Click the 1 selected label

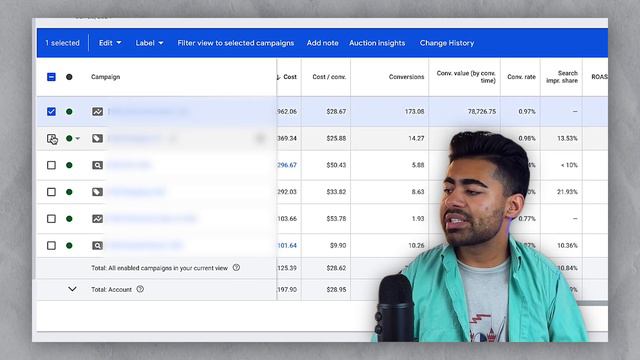[x=62, y=43]
